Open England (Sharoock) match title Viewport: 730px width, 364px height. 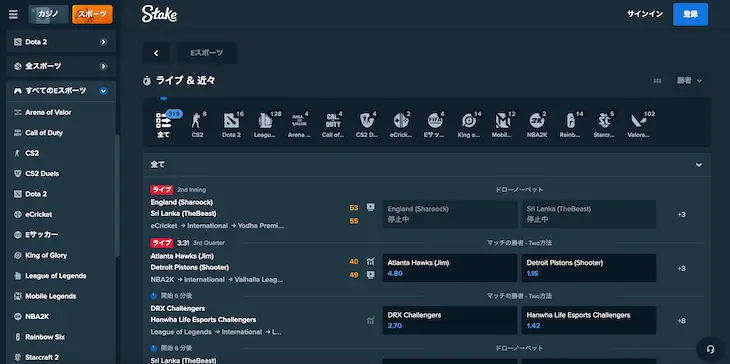[x=182, y=202]
